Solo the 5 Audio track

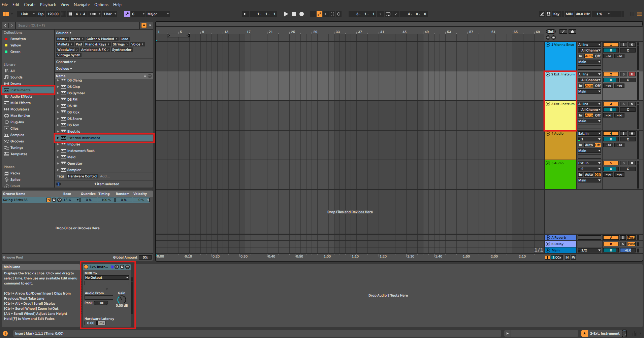[x=623, y=163]
